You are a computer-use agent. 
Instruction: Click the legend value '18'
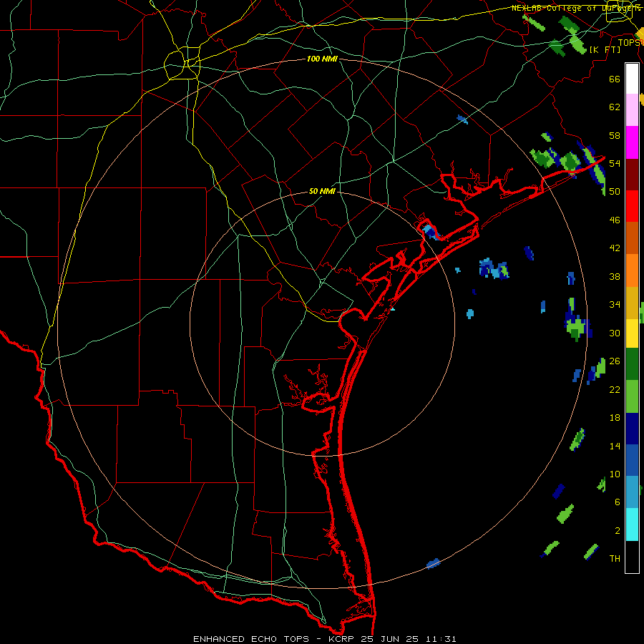pos(615,418)
